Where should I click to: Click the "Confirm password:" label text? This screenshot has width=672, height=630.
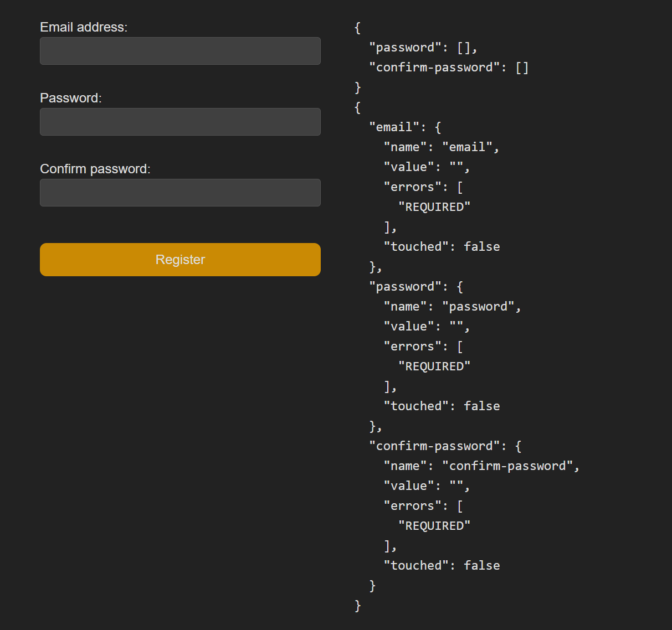[95, 169]
